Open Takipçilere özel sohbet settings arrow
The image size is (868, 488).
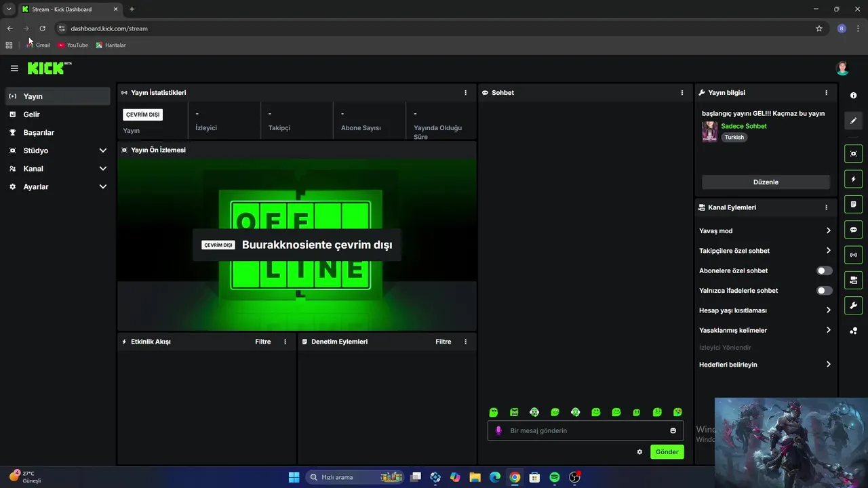coord(828,251)
